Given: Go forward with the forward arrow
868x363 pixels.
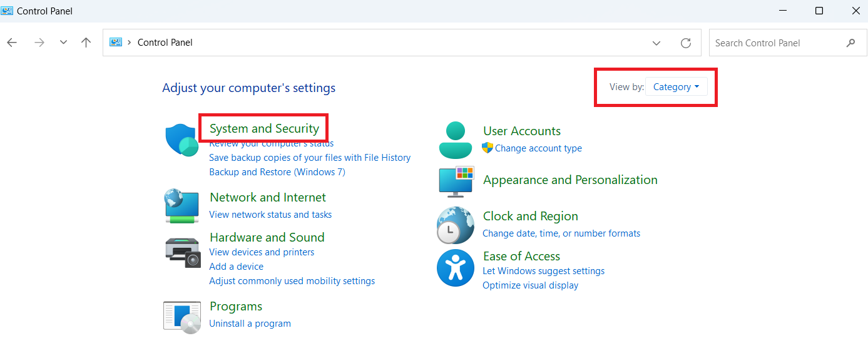Looking at the screenshot, I should [x=39, y=43].
